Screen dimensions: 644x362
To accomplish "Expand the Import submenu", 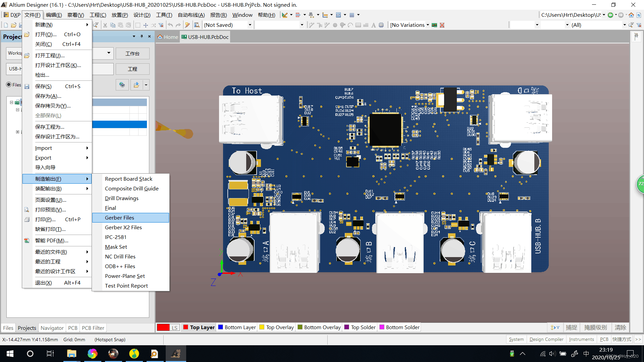I will (57, 148).
